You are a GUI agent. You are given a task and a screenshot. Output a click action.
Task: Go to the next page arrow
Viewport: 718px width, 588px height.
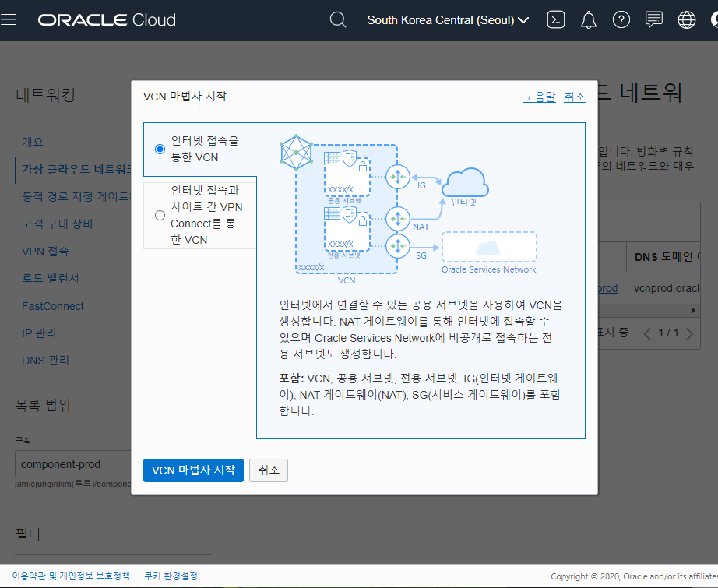690,333
